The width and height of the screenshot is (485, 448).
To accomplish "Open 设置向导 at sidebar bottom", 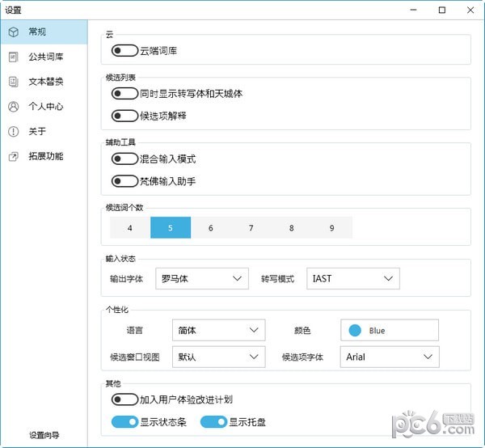I will [44, 435].
